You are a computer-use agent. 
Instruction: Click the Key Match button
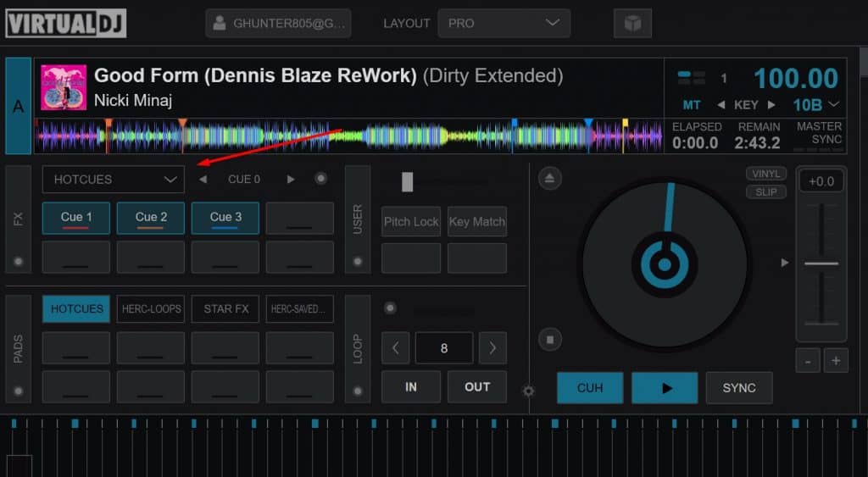click(x=476, y=222)
